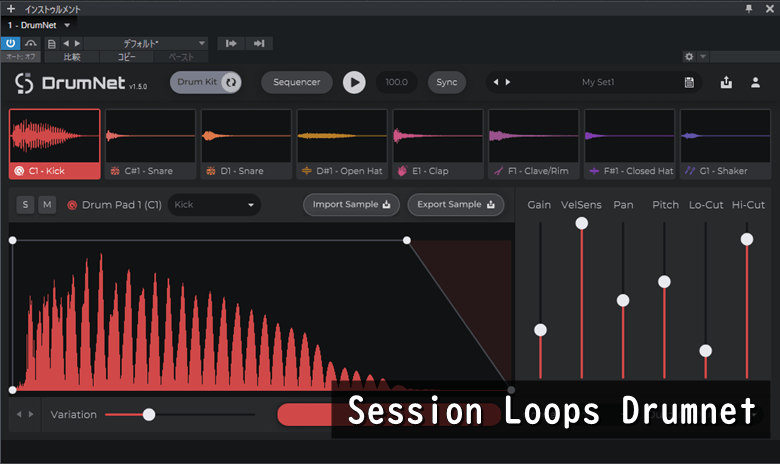Viewport: 780px width, 464px height.
Task: Click the sidechain output arrow icon
Action: coord(259,43)
